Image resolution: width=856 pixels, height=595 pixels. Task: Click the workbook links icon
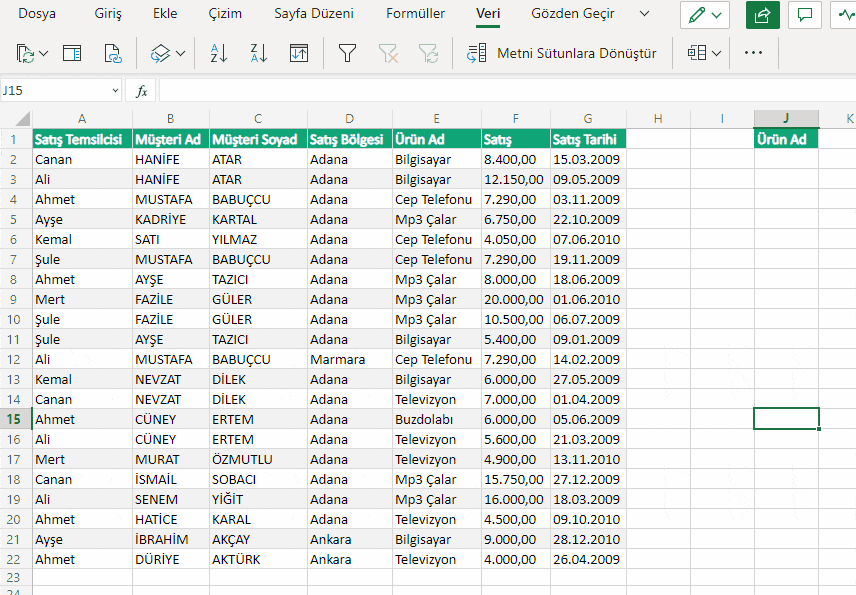click(x=113, y=53)
